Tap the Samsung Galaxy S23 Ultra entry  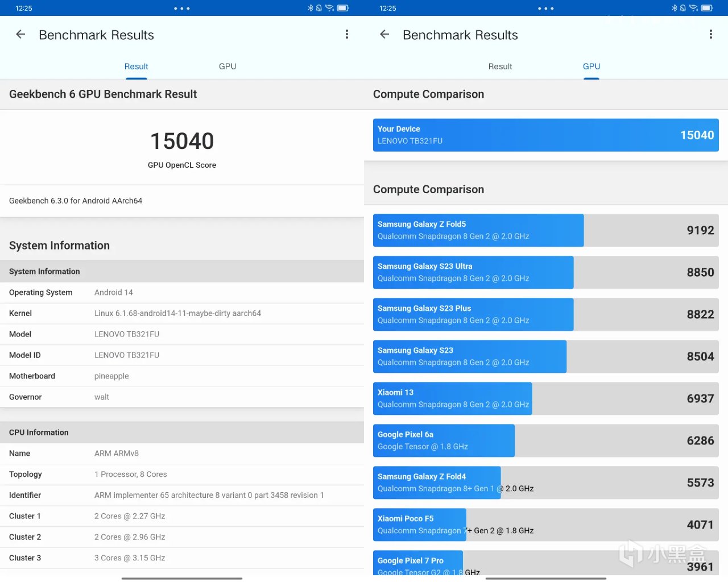545,272
